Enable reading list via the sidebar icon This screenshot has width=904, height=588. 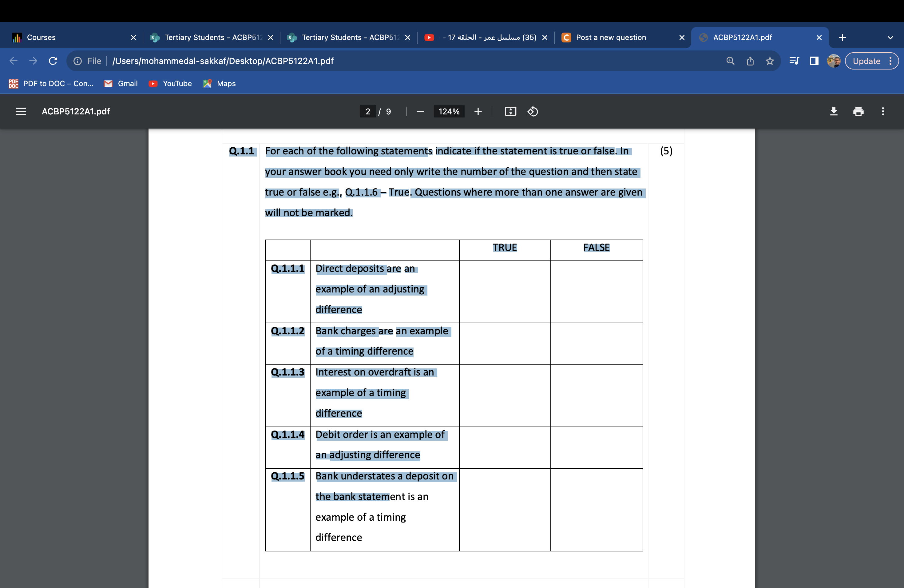tap(794, 61)
